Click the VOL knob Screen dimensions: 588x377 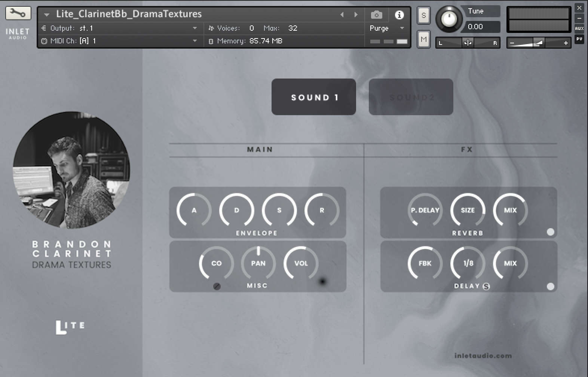301,263
